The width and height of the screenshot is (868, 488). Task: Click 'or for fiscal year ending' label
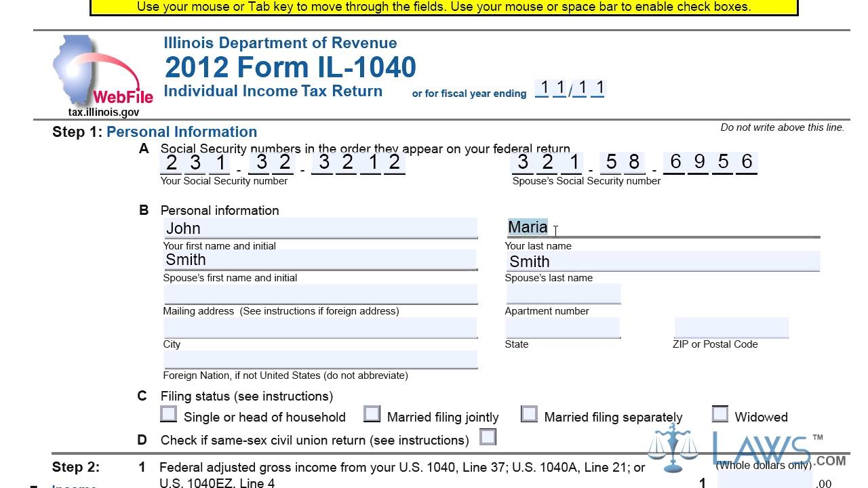[x=469, y=94]
